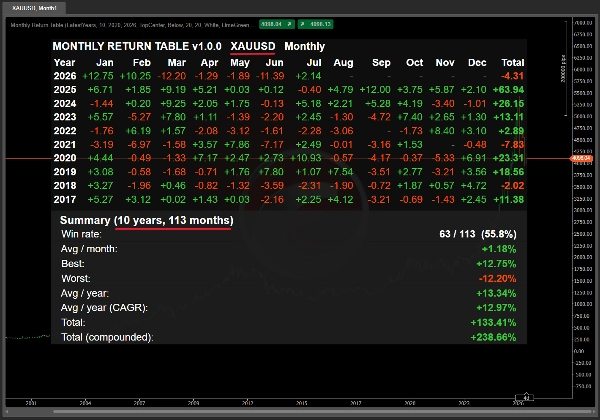Click Feb 2022 cell '+6.19'
600x420 pixels.
pyautogui.click(x=138, y=131)
